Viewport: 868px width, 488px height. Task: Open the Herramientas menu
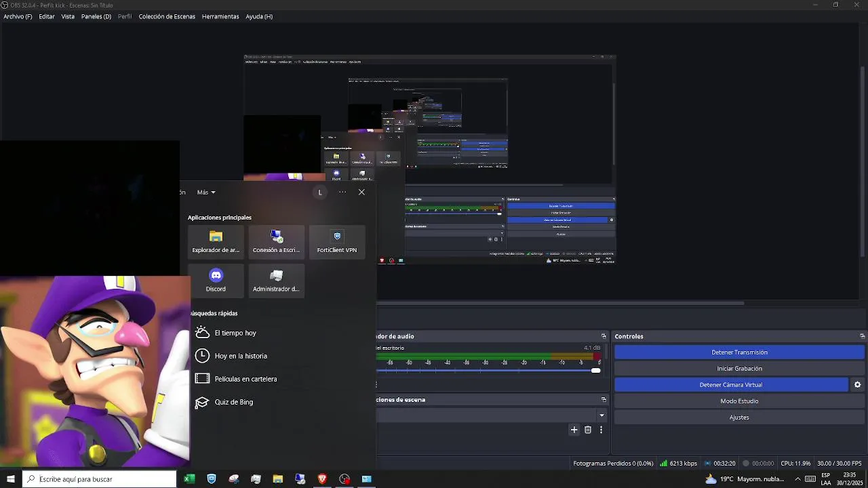click(220, 16)
